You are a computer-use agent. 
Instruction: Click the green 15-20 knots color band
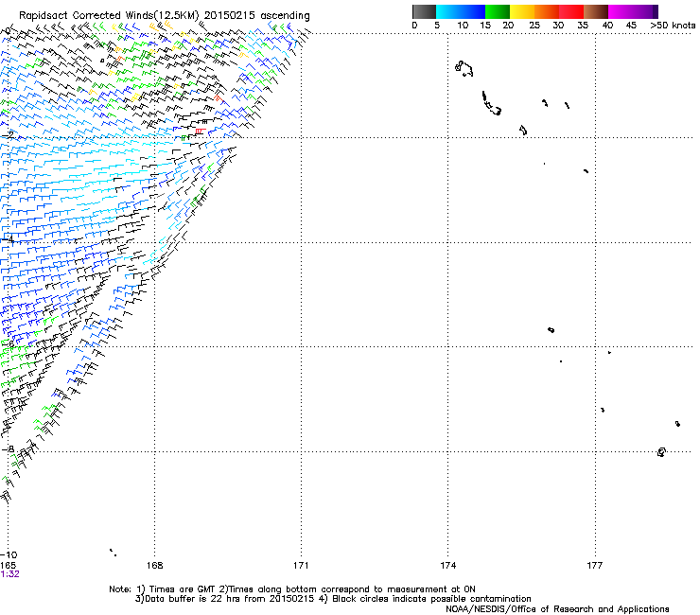pyautogui.click(x=498, y=11)
